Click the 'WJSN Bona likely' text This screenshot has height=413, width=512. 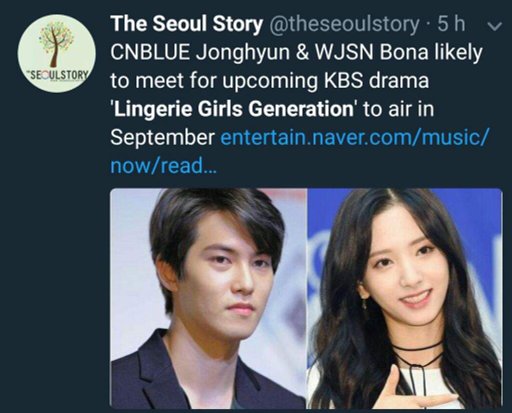click(398, 52)
